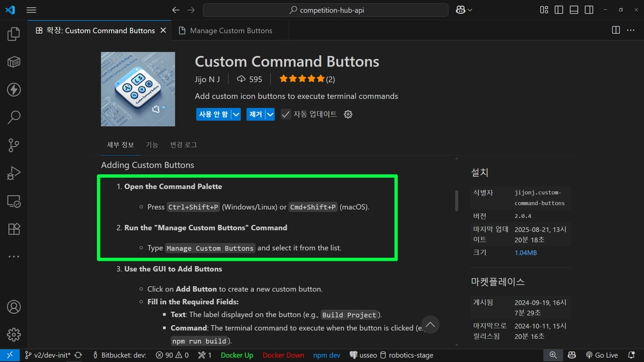Click the details pane vertical scrollbar
The image size is (644, 362).
coord(457,200)
